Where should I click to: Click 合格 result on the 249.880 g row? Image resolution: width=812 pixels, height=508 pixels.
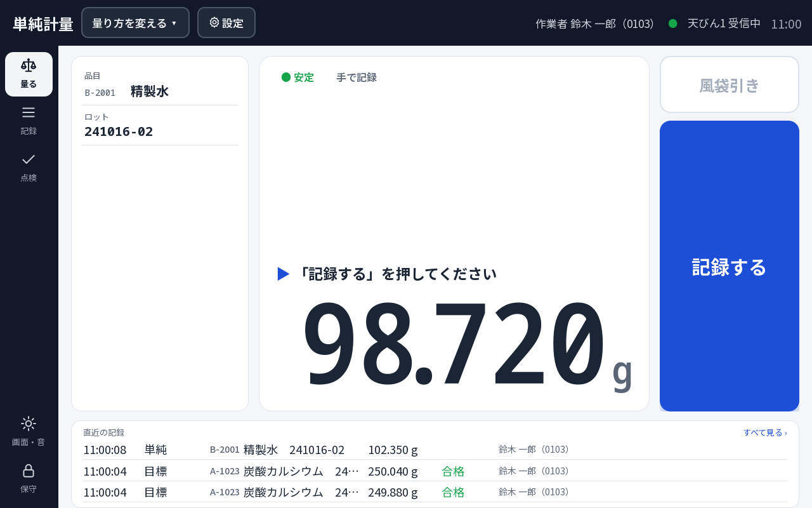pyautogui.click(x=453, y=492)
